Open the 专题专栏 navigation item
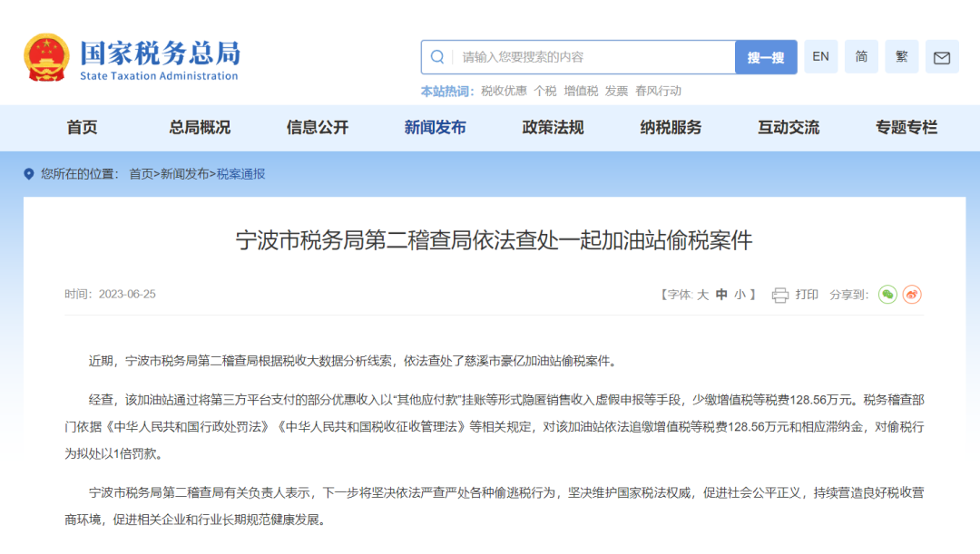Viewport: 980px width, 554px height. [906, 128]
